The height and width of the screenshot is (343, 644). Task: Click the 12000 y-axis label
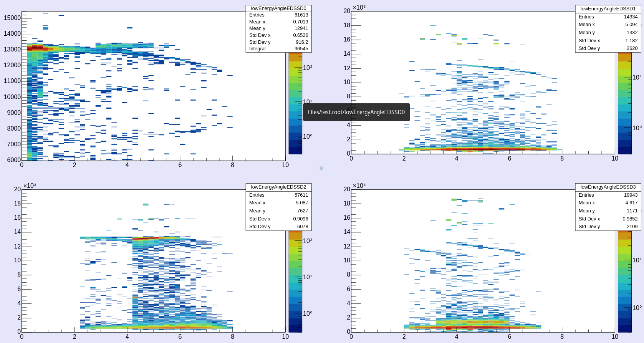coord(12,65)
